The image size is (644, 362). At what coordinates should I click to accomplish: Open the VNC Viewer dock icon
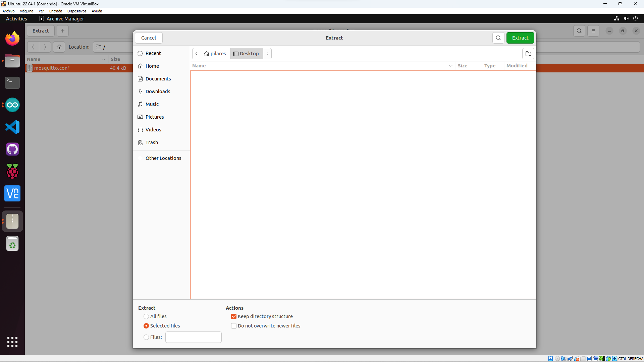click(12, 193)
